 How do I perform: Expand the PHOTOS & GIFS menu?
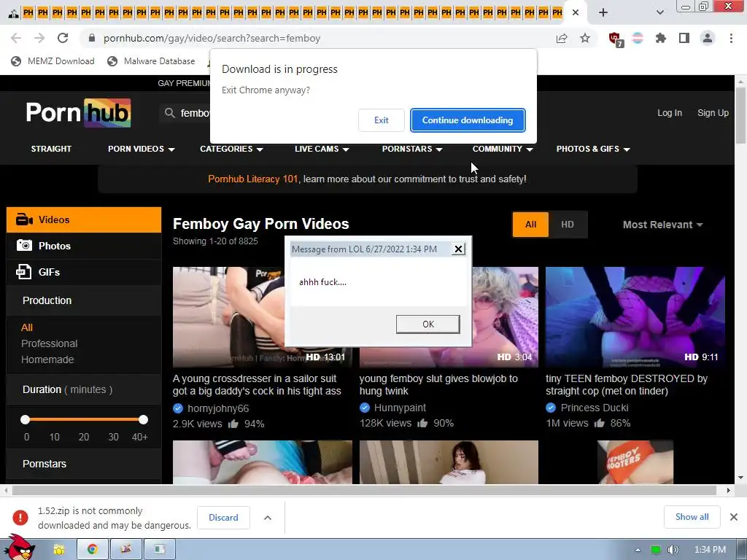point(592,149)
